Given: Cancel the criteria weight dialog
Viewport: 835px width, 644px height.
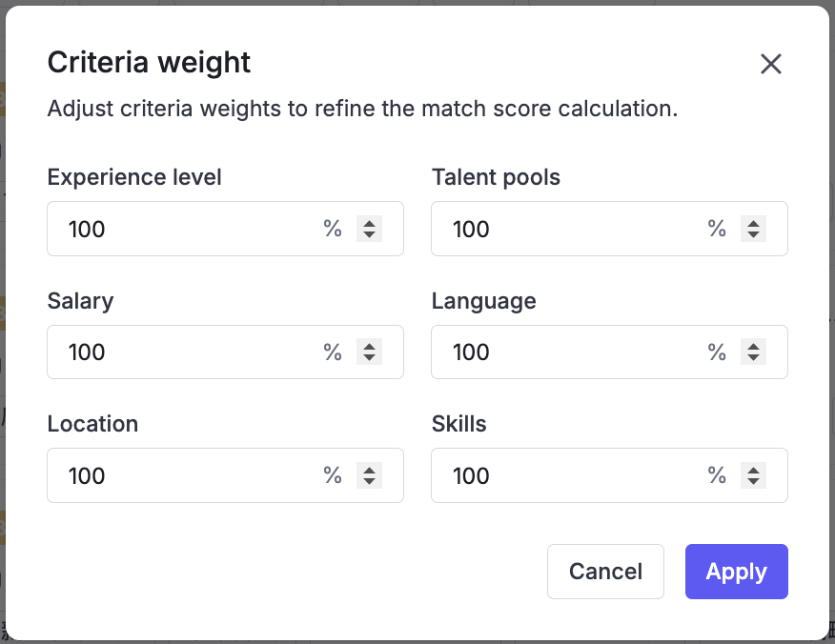Looking at the screenshot, I should pos(605,572).
